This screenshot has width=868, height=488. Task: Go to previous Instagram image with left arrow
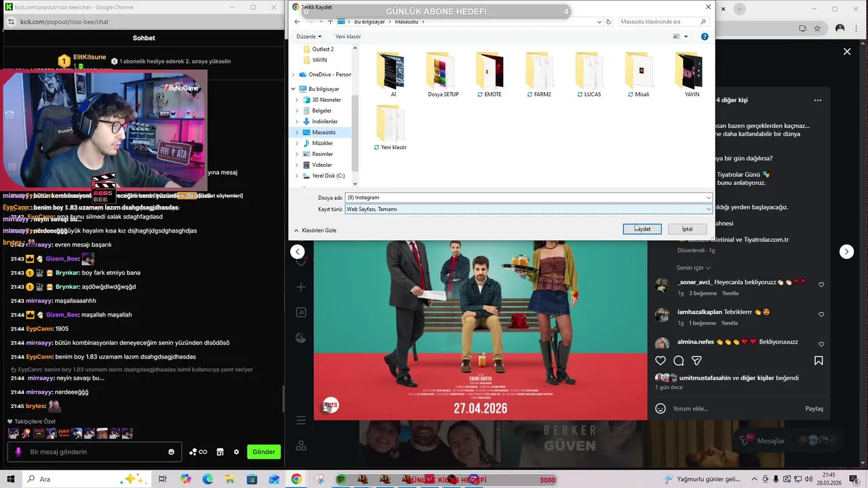(x=298, y=251)
